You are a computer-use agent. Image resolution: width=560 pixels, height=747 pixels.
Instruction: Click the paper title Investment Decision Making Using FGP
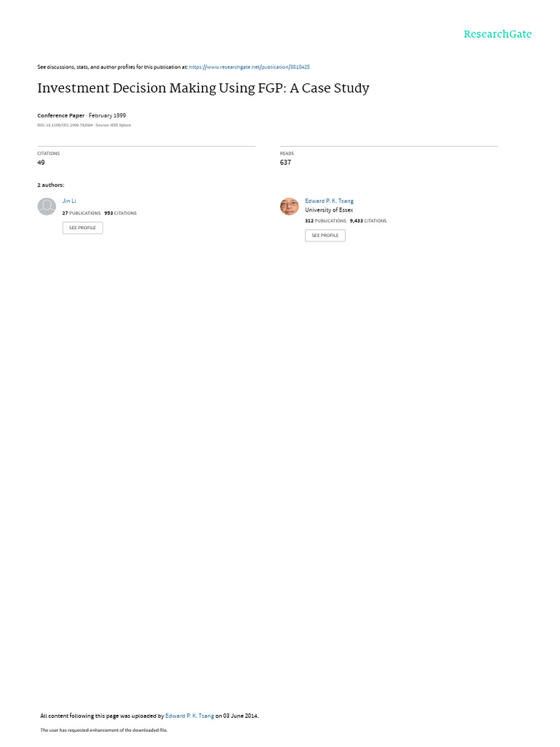[203, 88]
